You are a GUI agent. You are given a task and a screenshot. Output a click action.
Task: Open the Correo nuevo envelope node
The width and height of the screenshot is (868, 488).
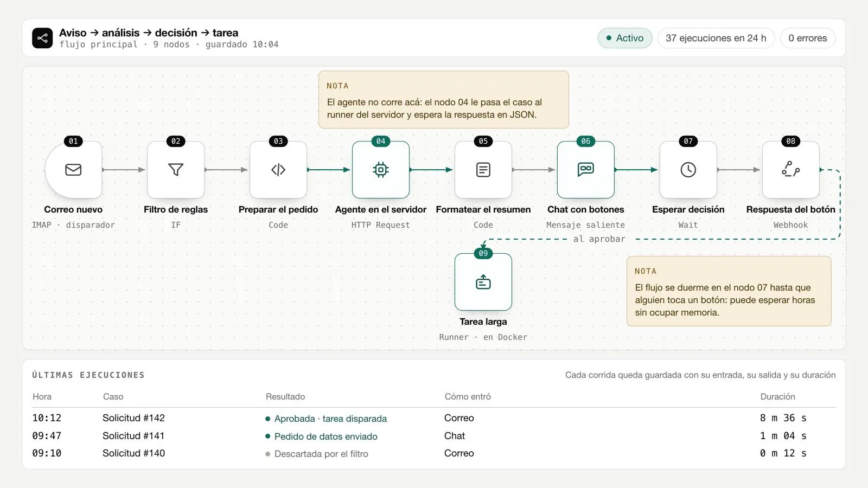point(73,170)
